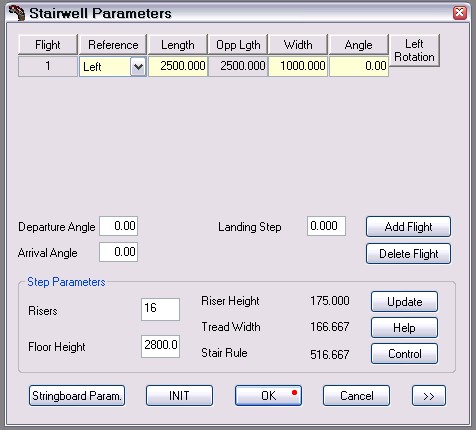Click the Departure Angle field
This screenshot has height=430, width=476.
click(x=118, y=226)
